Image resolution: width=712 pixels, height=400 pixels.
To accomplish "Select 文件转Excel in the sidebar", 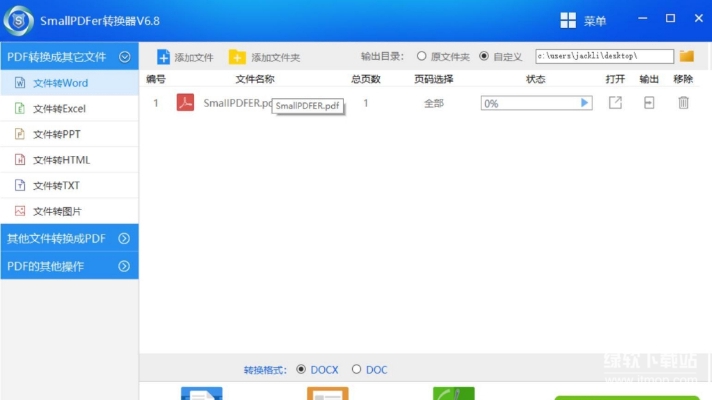I will point(69,109).
